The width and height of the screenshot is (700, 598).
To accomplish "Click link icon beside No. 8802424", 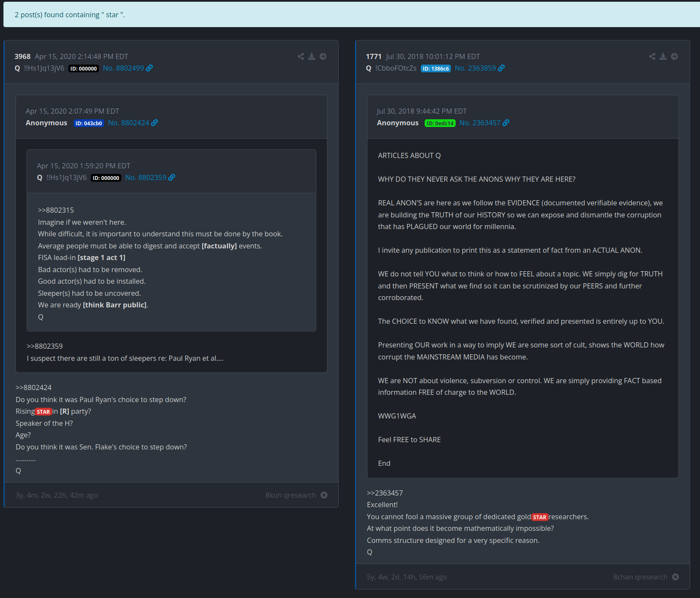I will pos(154,123).
